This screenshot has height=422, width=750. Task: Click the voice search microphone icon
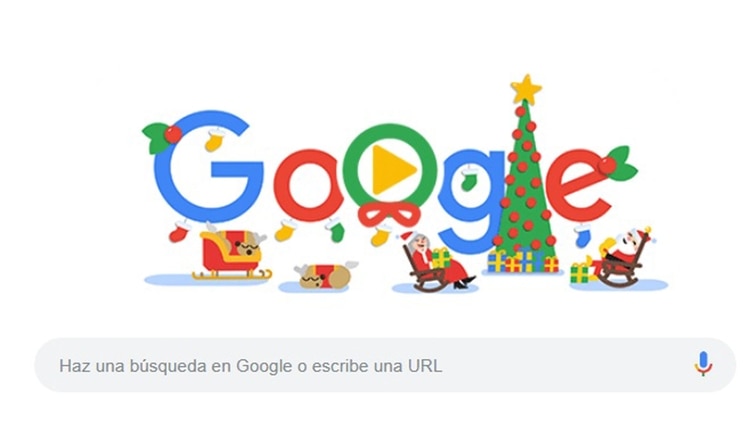[x=703, y=364]
